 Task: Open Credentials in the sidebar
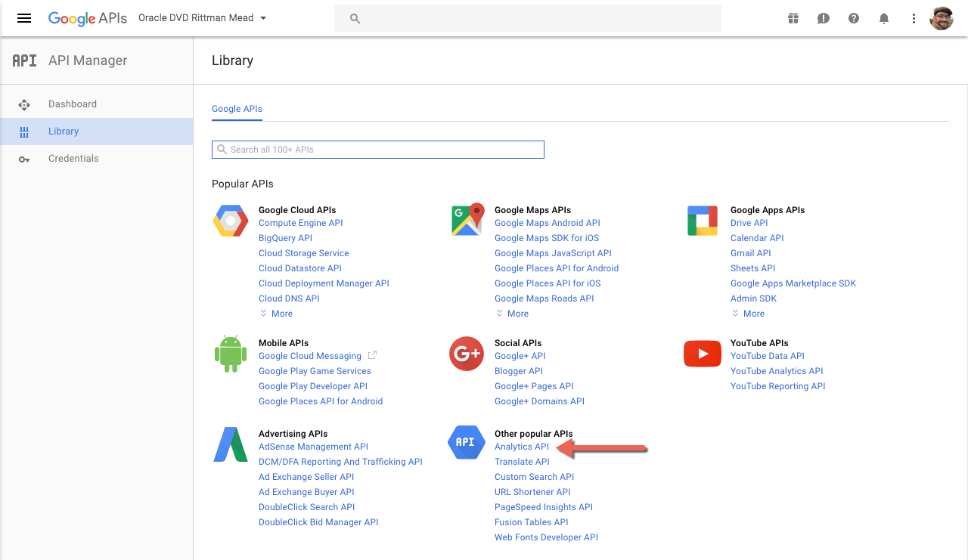coord(73,159)
